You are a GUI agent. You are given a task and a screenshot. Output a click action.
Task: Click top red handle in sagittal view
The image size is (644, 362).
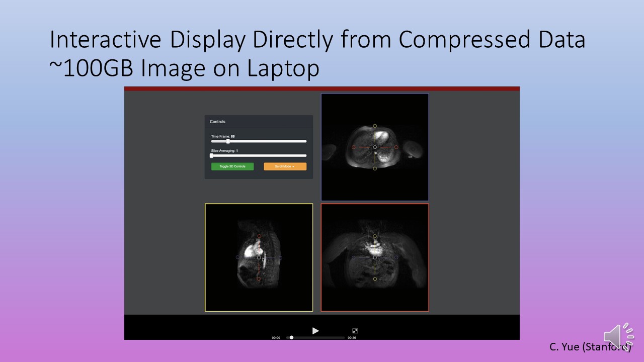[x=259, y=236]
